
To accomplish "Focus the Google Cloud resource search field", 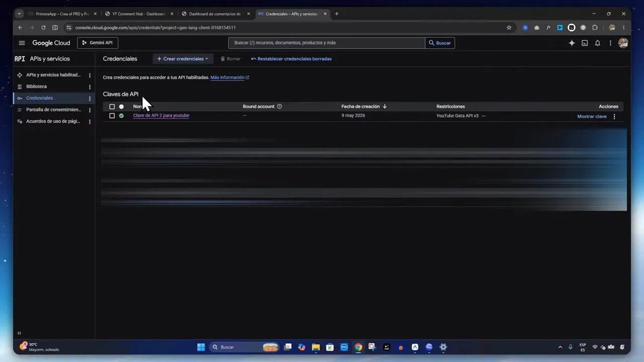I will coord(327,43).
